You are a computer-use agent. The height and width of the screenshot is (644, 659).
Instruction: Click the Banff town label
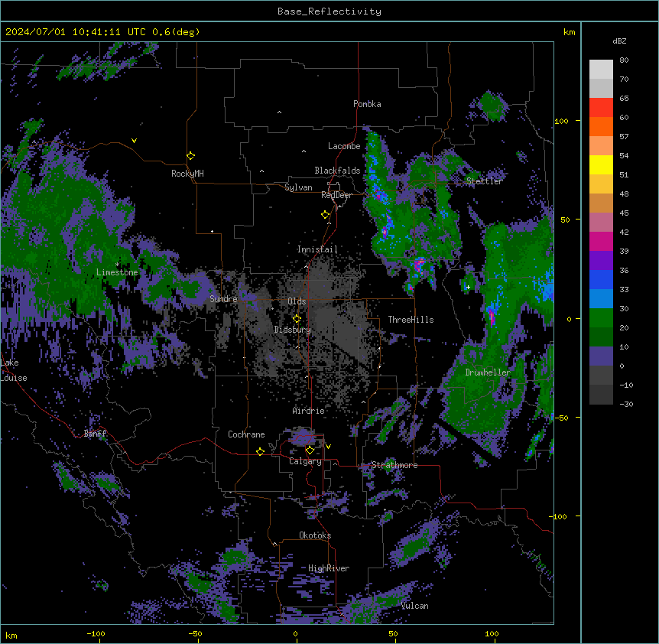[x=95, y=434]
